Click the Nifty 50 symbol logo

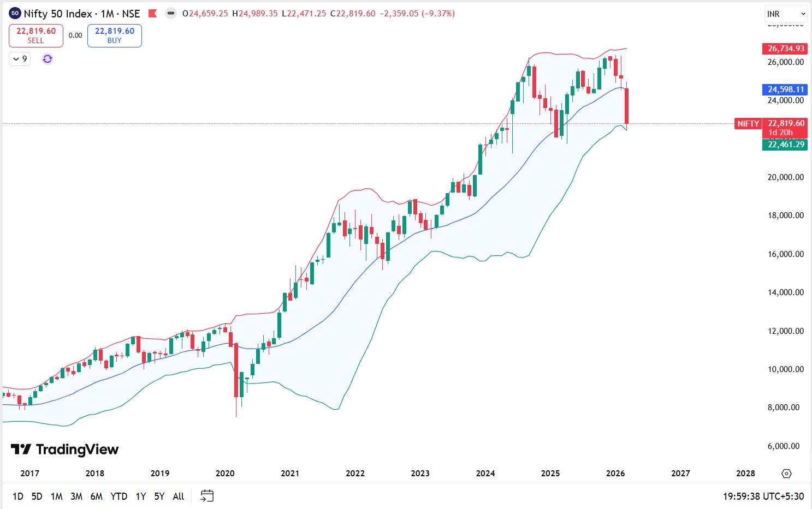[x=15, y=14]
